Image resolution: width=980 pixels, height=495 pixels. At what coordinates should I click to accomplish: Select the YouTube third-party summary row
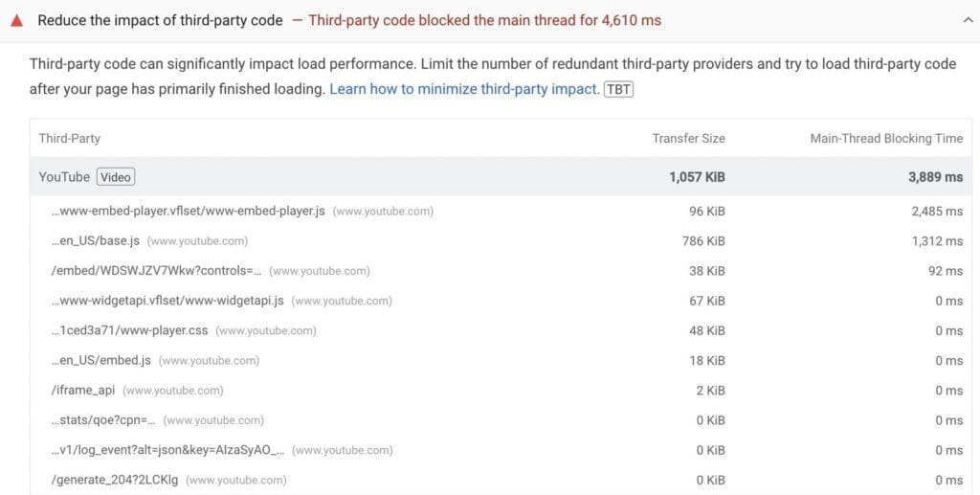tap(501, 177)
